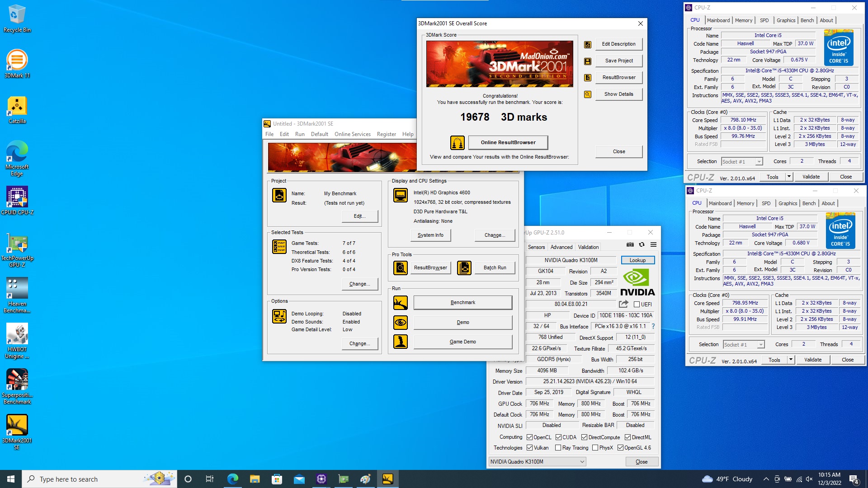Open the Recycle Bin desktop icon
The width and height of the screenshot is (868, 488).
(x=17, y=19)
